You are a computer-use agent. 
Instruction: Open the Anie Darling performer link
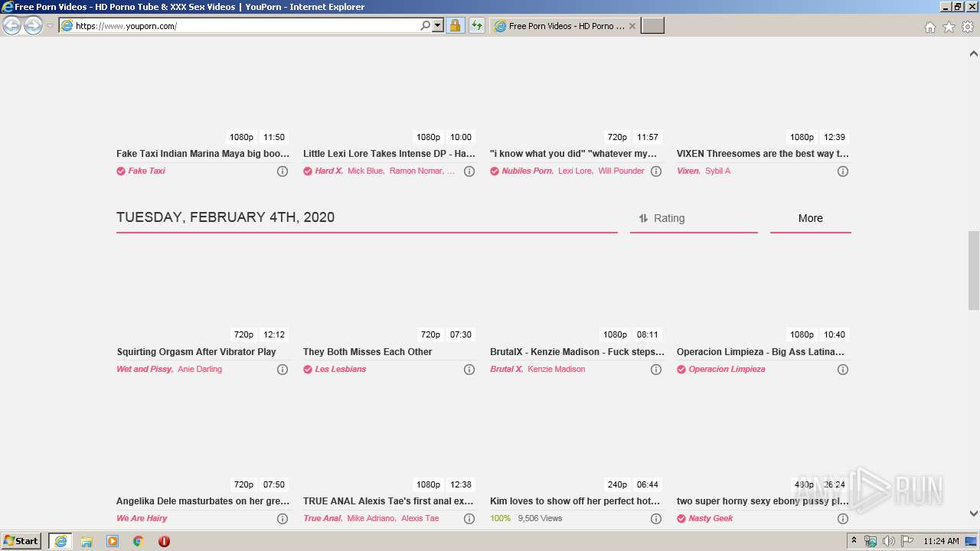(200, 369)
